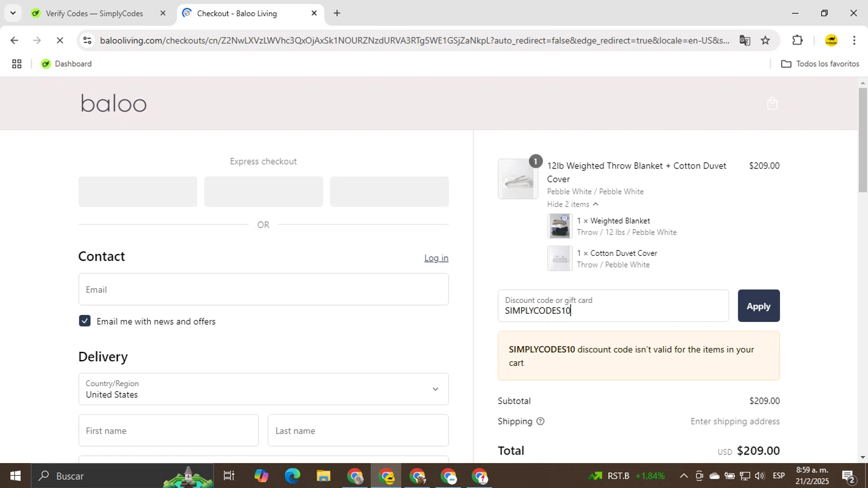Image resolution: width=868 pixels, height=488 pixels.
Task: Stop the page loading with the X icon
Action: [x=60, y=41]
